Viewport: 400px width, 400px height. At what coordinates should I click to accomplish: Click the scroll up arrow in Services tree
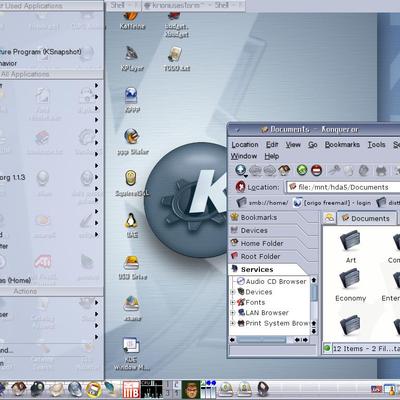point(314,280)
